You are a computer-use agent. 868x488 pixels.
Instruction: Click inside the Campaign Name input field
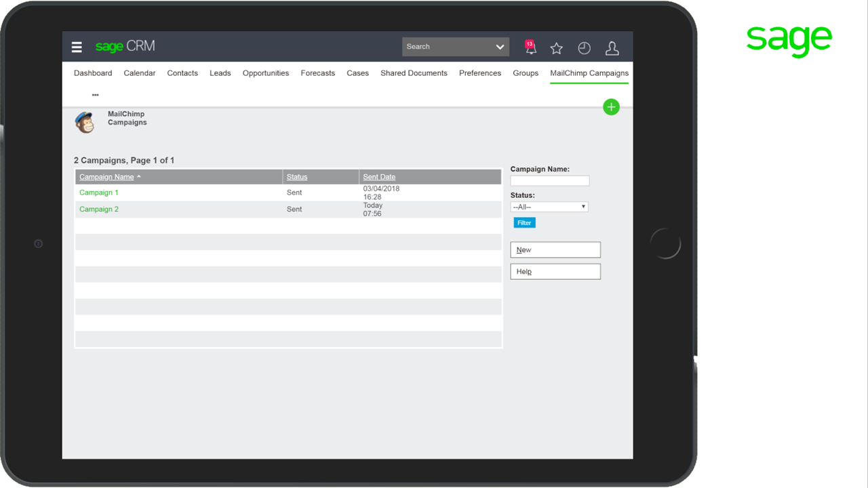pyautogui.click(x=549, y=180)
